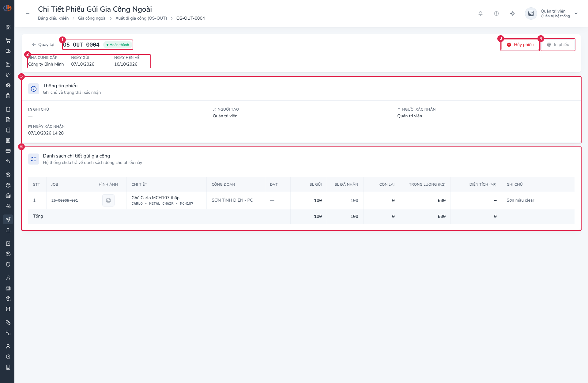Screen dimensions: 588x383
Task: Open the git-branch routing sidebar icon
Action: click(8, 75)
